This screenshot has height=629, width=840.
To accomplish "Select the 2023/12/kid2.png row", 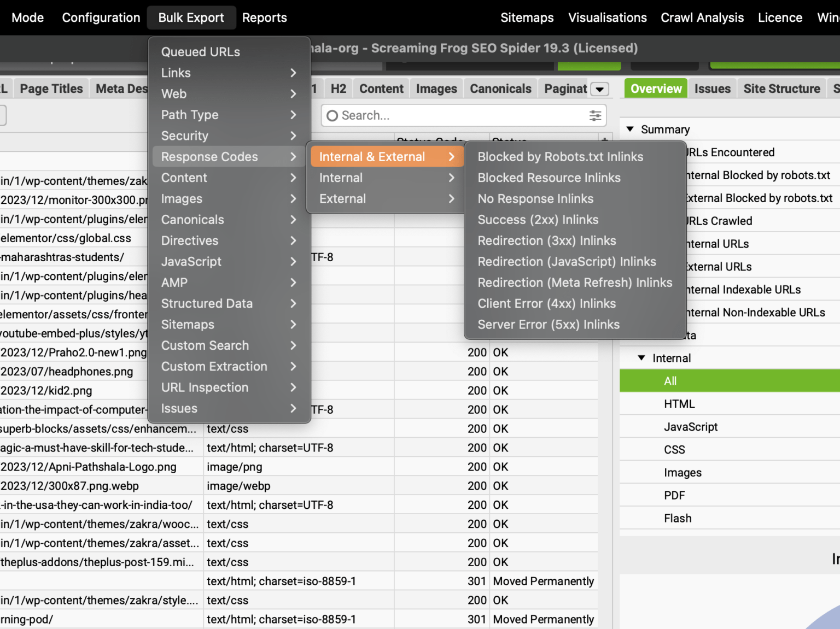I will point(74,391).
